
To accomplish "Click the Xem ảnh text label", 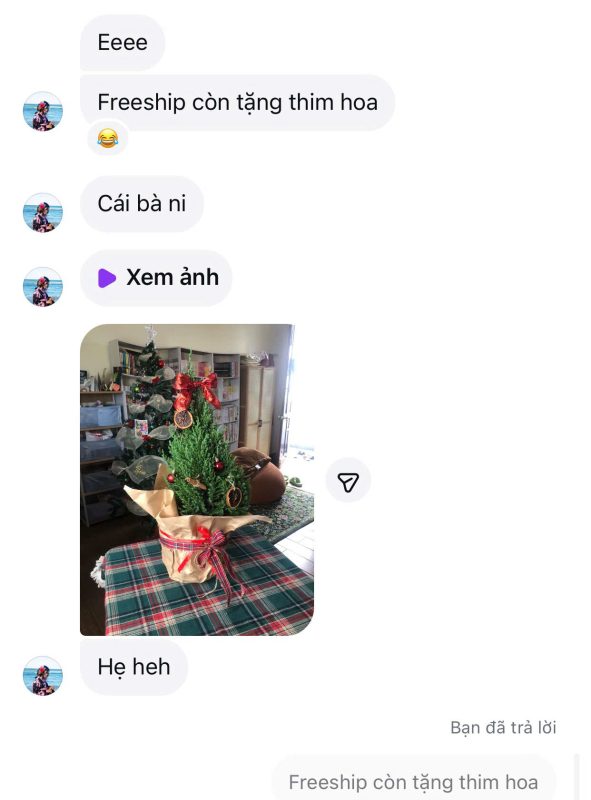I will (173, 278).
